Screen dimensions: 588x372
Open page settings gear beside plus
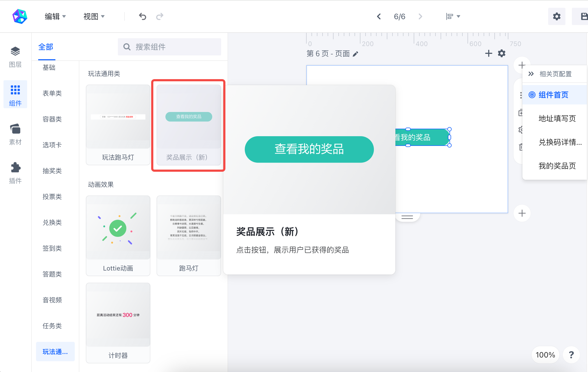click(502, 53)
